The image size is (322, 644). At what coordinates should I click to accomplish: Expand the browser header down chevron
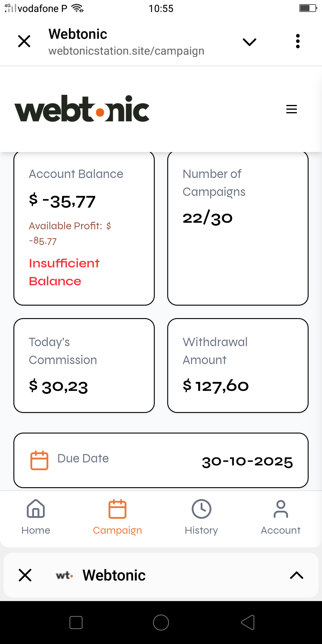(250, 42)
